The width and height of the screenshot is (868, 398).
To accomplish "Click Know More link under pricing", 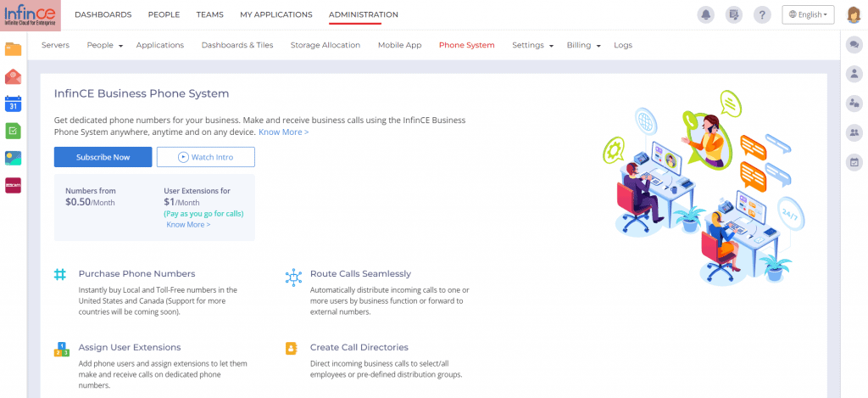I will 188,225.
